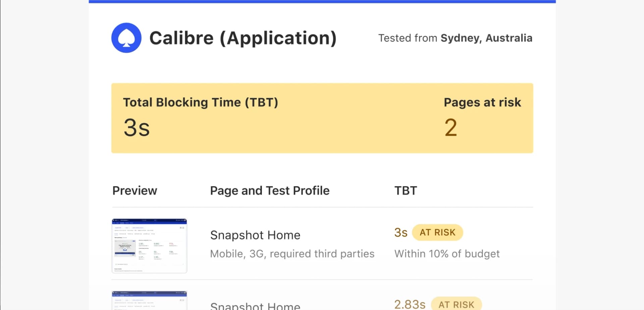
Task: Open the second "Snapshot Home" page link
Action: [255, 306]
